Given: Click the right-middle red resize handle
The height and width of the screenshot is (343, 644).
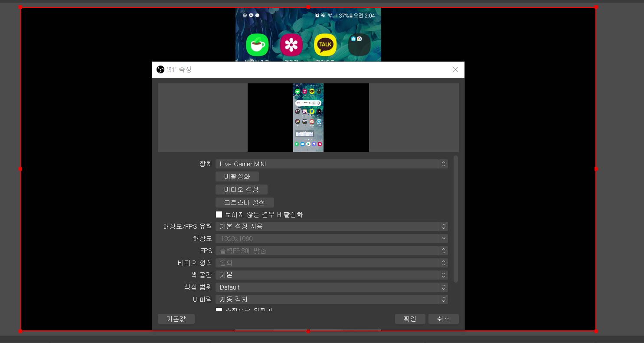Looking at the screenshot, I should [x=596, y=169].
